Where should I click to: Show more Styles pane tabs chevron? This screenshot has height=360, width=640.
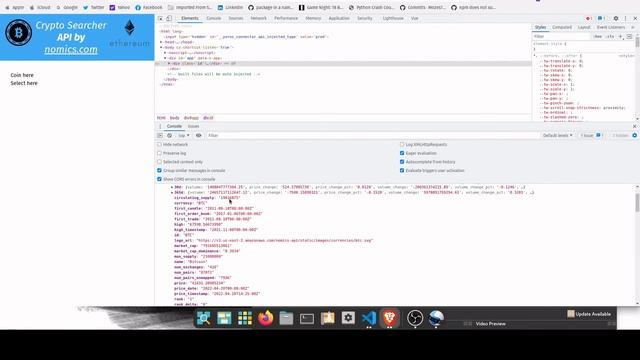click(633, 27)
